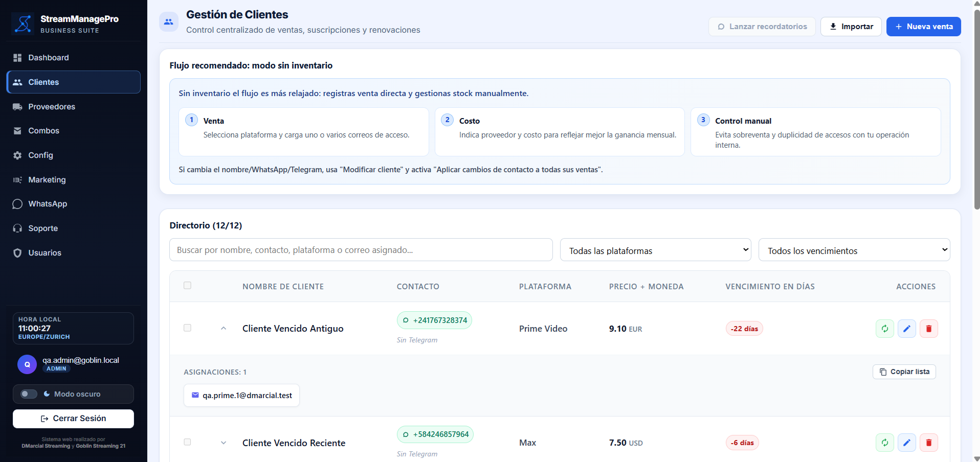Click the Config gear icon
This screenshot has width=980, height=462.
[17, 155]
